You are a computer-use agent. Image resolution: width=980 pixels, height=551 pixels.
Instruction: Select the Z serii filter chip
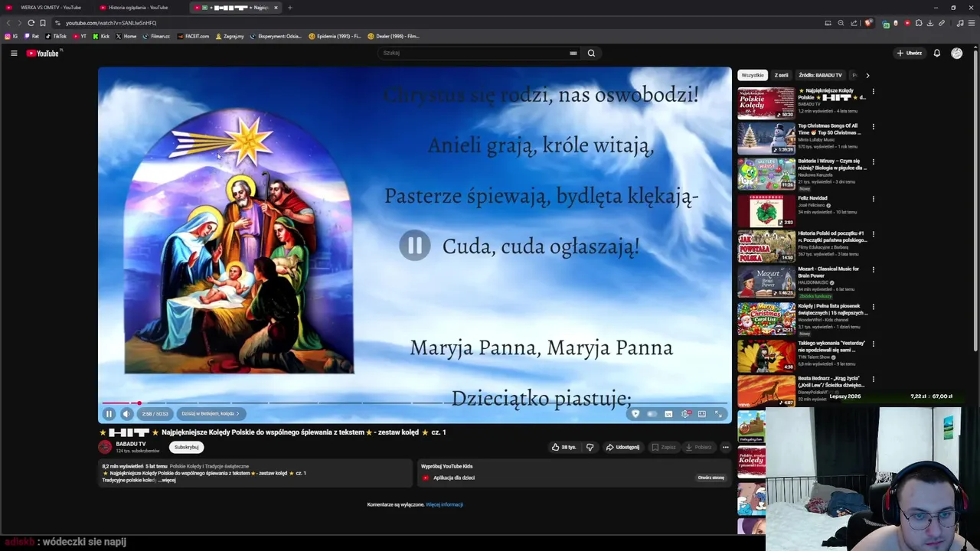[781, 75]
